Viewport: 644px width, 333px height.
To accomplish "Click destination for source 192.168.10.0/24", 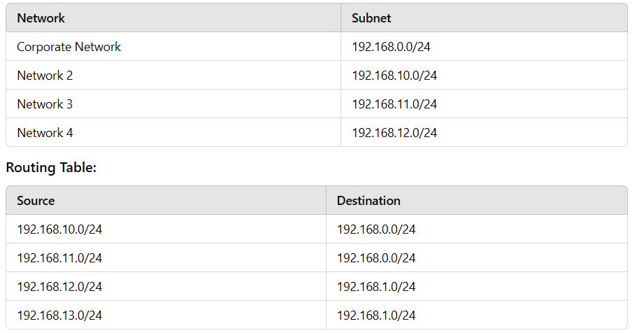I will click(376, 229).
